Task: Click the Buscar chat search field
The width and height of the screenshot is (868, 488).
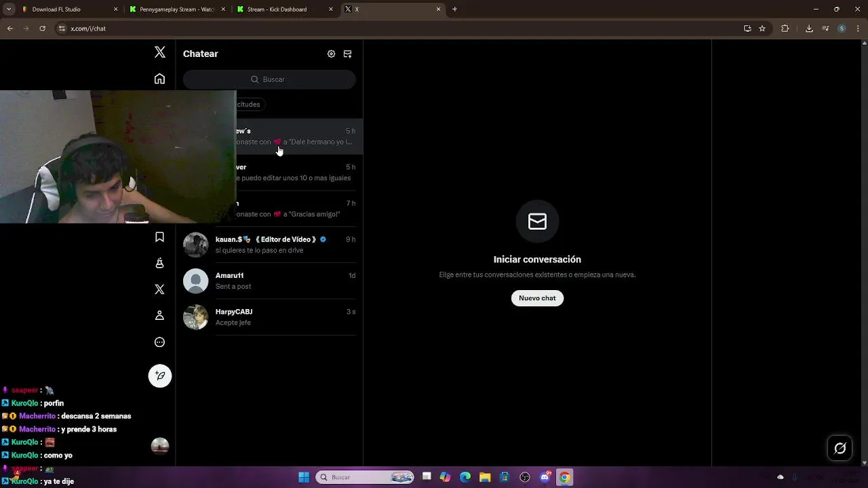Action: pyautogui.click(x=269, y=79)
